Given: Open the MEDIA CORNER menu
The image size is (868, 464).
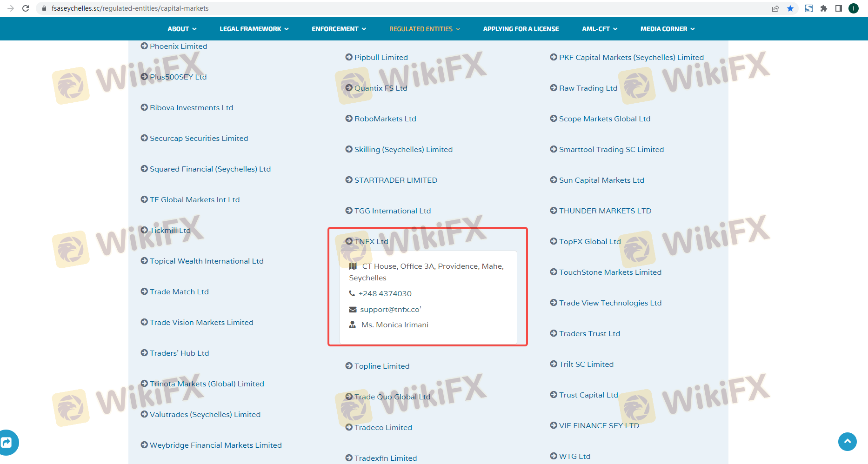Looking at the screenshot, I should (x=668, y=29).
